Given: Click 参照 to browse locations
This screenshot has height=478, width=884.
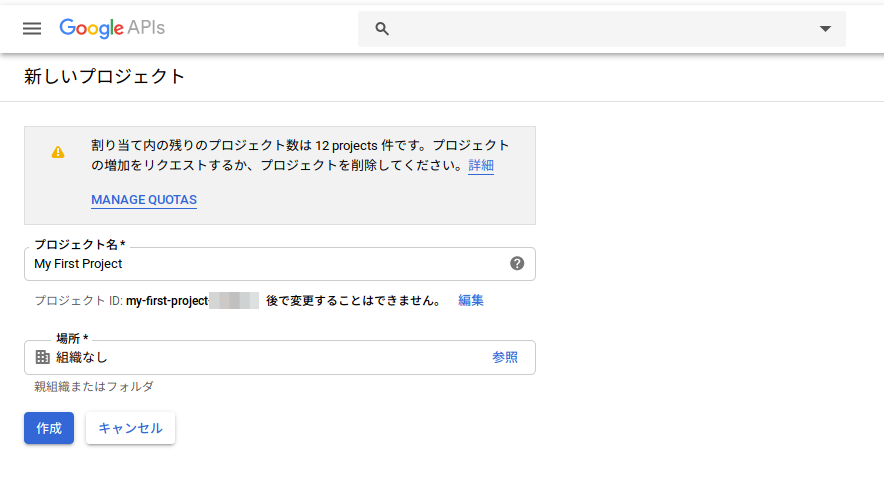Looking at the screenshot, I should (x=505, y=357).
